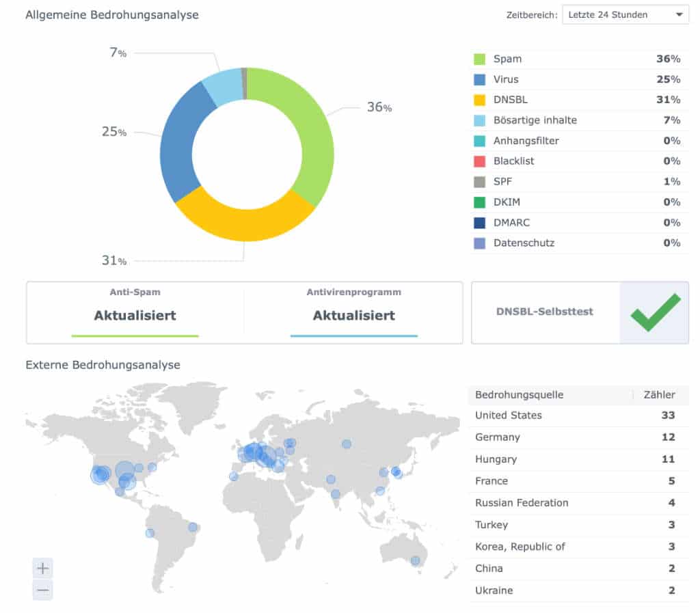Click the red Blacklist legend swatch

(479, 161)
